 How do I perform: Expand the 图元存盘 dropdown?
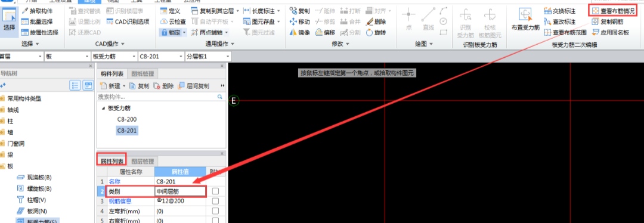coord(278,21)
